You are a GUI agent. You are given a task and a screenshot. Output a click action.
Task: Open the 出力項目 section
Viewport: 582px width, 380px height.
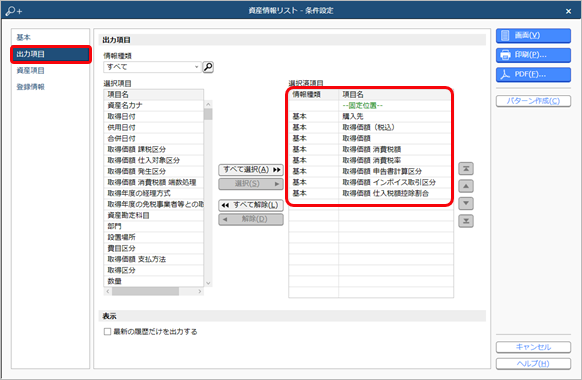pyautogui.click(x=51, y=54)
